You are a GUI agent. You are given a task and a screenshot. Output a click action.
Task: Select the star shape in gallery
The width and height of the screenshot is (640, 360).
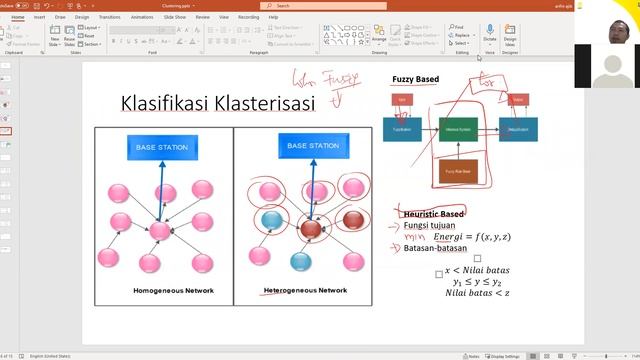360,42
